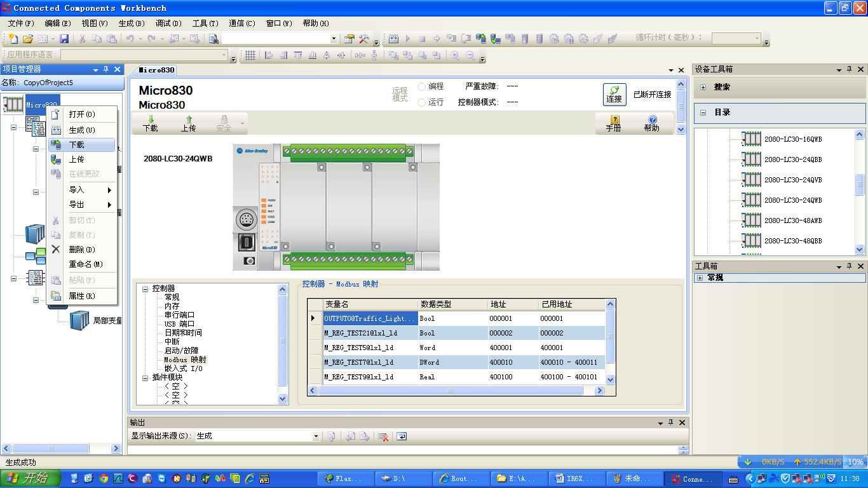Open the Manual (手册) icon
The image size is (868, 488).
[x=613, y=123]
